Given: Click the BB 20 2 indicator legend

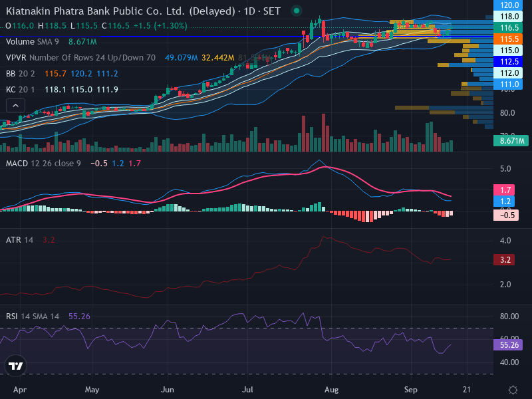Looking at the screenshot, I should click(x=21, y=74).
